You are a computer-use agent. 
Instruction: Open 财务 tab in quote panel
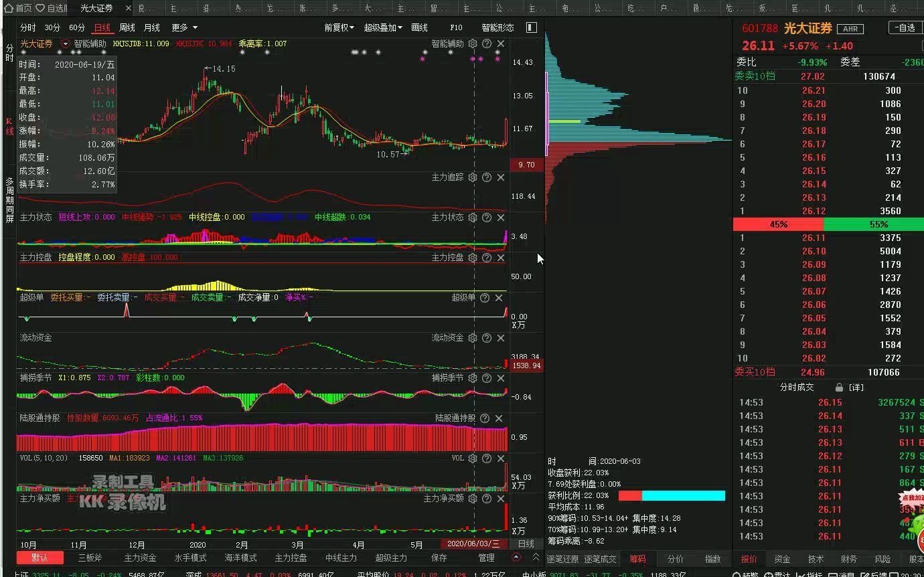pyautogui.click(x=849, y=559)
